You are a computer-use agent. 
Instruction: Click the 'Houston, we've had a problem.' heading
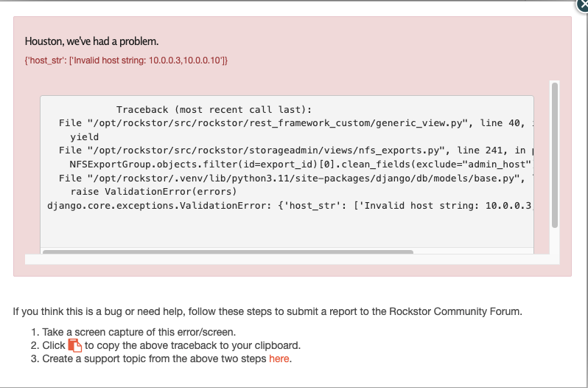[91, 41]
